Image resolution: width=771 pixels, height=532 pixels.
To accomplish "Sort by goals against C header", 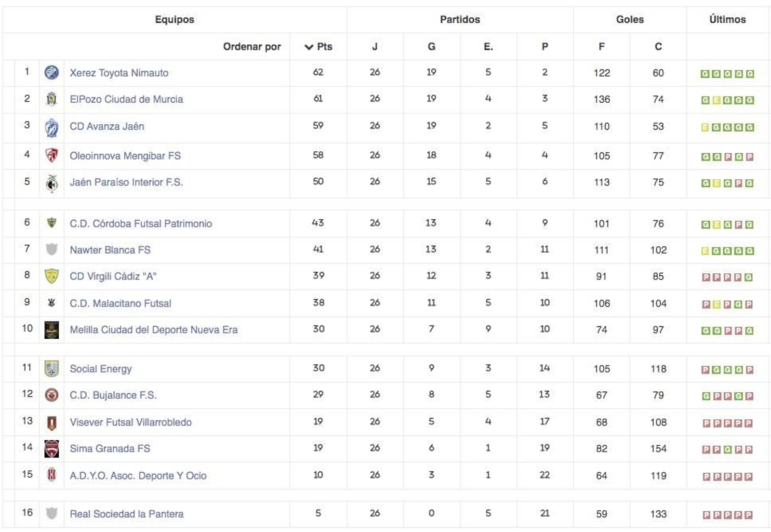I will point(658,47).
